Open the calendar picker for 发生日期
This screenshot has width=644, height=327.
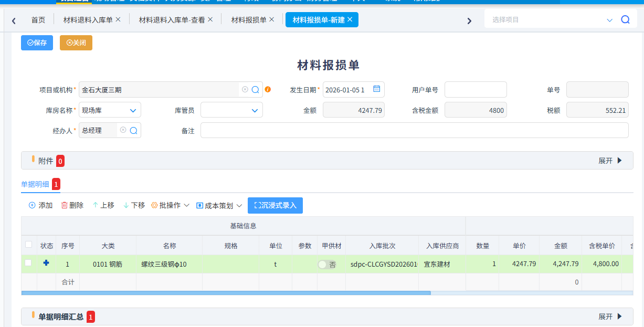376,89
